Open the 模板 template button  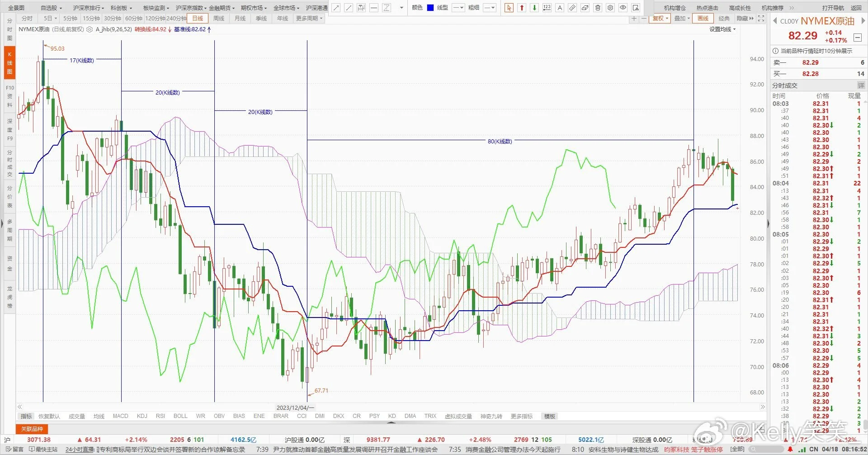pyautogui.click(x=550, y=416)
